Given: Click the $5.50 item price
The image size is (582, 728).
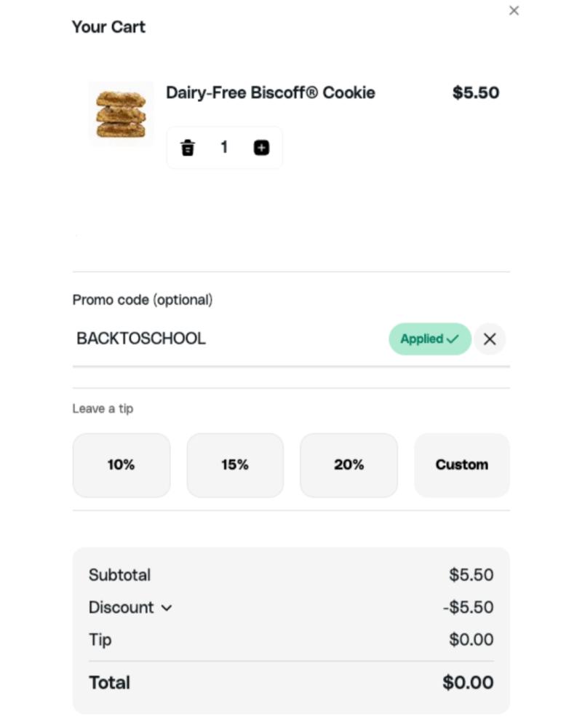Looking at the screenshot, I should (476, 92).
